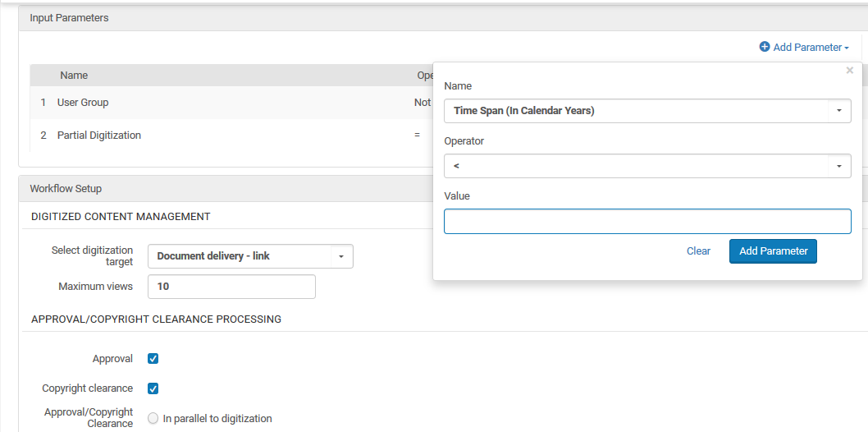Expand the Add Parameter caret arrow
Image resolution: width=868 pixels, height=432 pixels.
click(846, 48)
